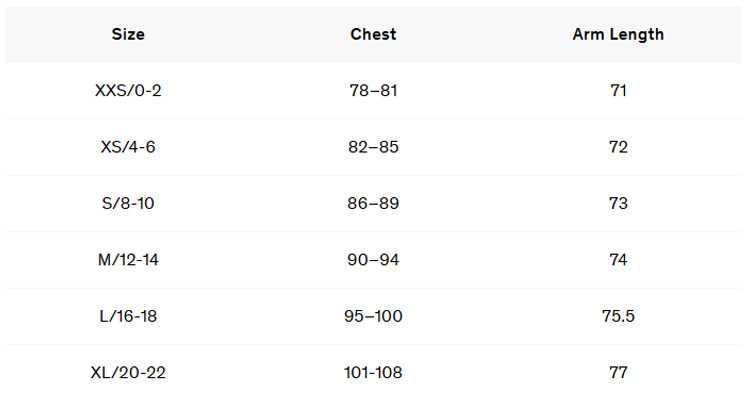Click the 78–81 chest value
The width and height of the screenshot is (750, 401).
tap(373, 91)
